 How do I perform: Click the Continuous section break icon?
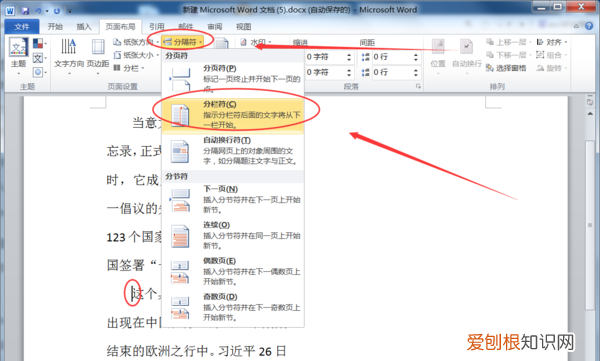tap(180, 236)
